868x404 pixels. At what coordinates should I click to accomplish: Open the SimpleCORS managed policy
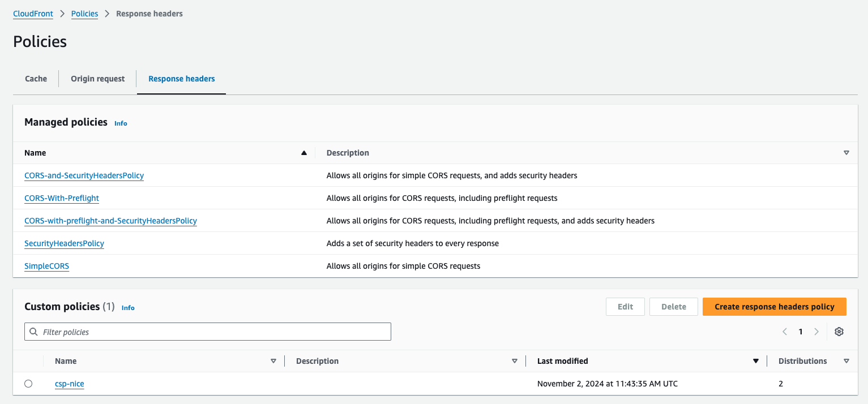coord(46,266)
